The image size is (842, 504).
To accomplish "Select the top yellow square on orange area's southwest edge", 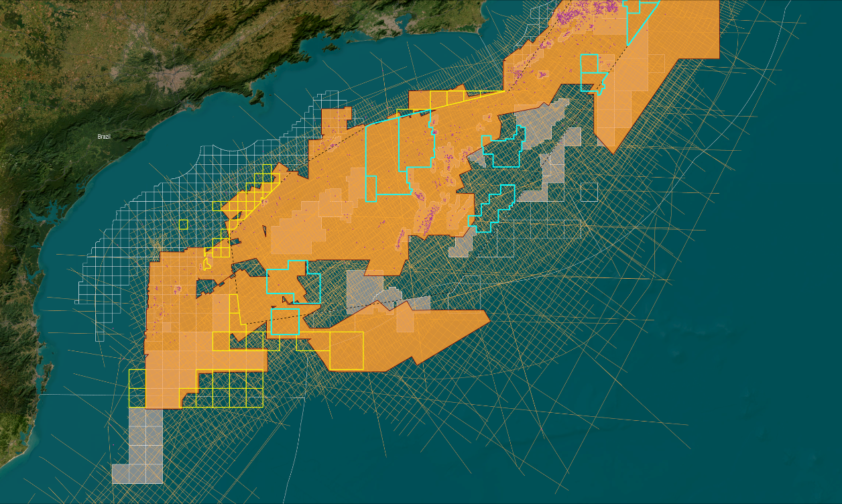I will tap(137, 378).
